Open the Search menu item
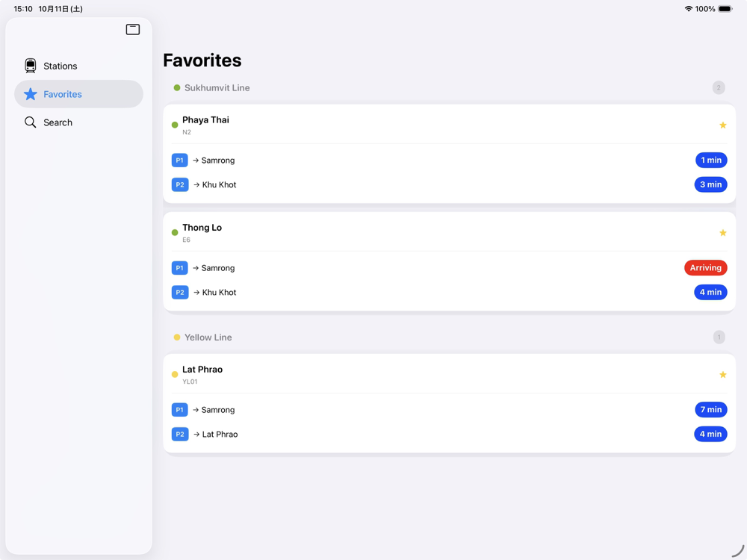747x560 pixels. pos(58,122)
